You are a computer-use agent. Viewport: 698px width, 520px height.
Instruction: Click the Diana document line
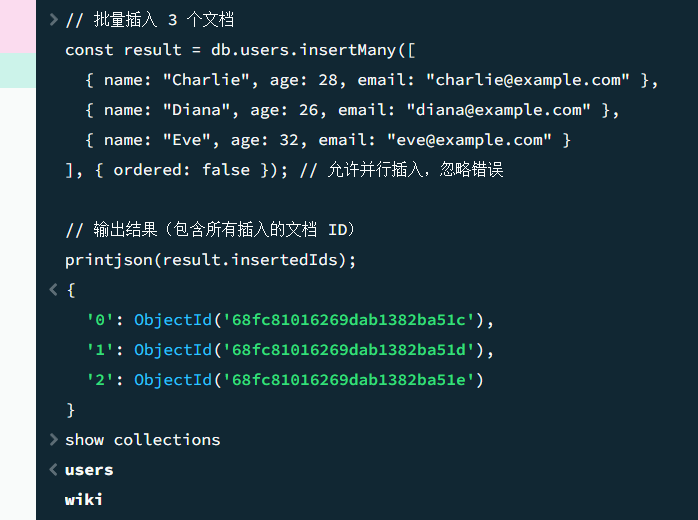(352, 110)
